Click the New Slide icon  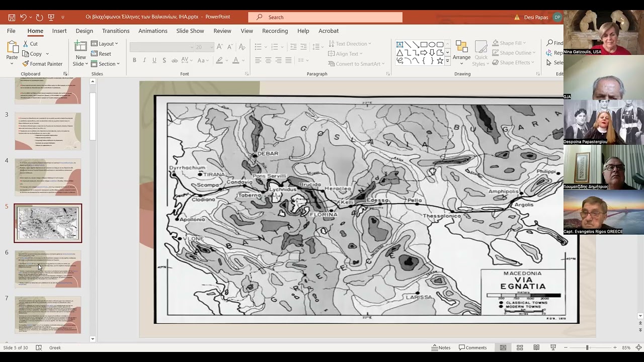click(x=80, y=47)
